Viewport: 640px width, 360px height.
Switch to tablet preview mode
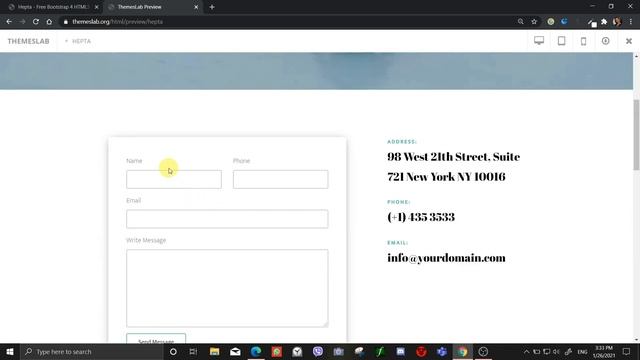[x=562, y=40]
